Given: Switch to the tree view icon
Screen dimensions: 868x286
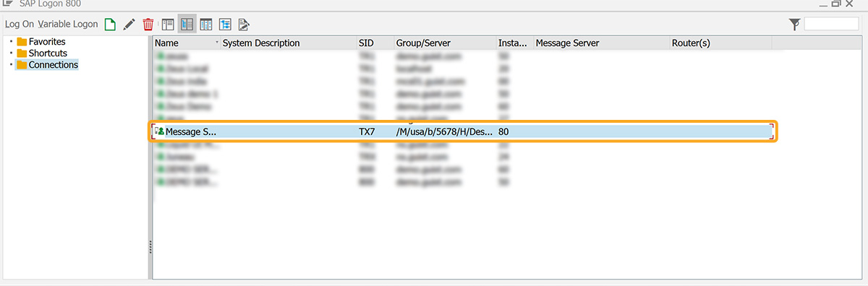Looking at the screenshot, I should click(225, 25).
